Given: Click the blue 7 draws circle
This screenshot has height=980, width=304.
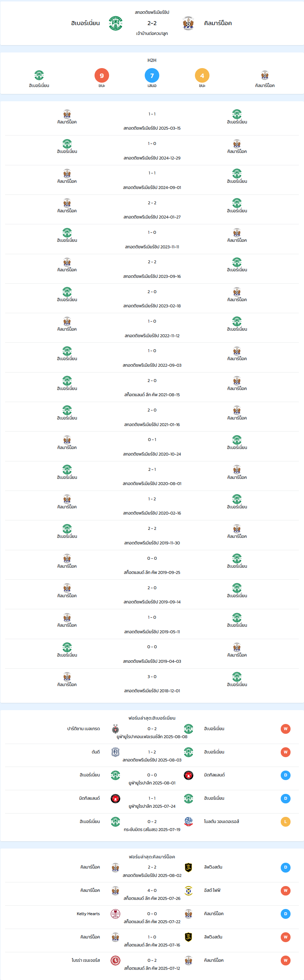Looking at the screenshot, I should pos(152,75).
